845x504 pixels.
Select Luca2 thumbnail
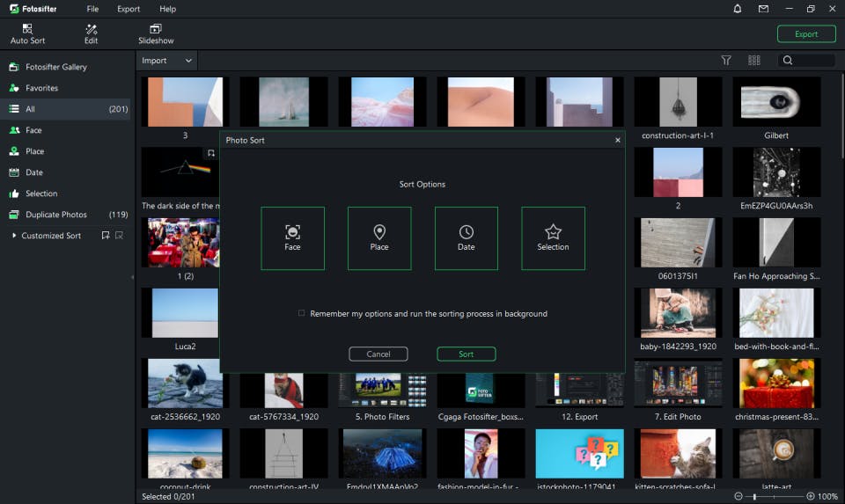pos(180,313)
